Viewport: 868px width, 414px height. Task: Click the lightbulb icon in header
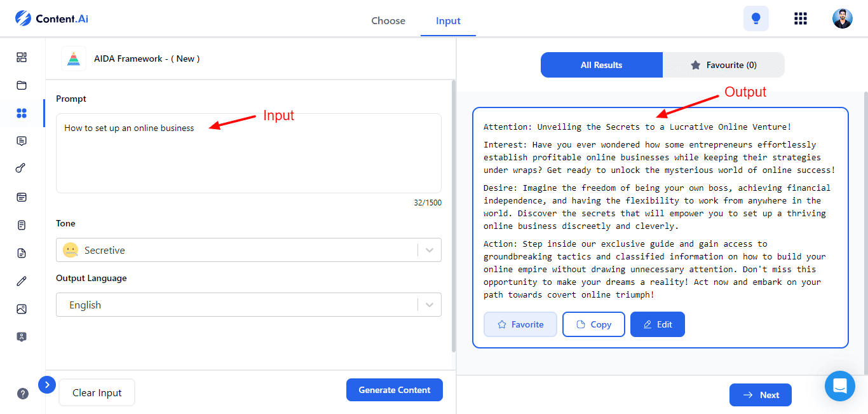pos(756,18)
